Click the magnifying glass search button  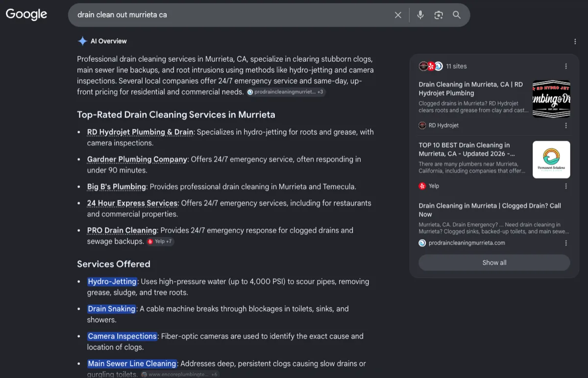[x=457, y=15]
